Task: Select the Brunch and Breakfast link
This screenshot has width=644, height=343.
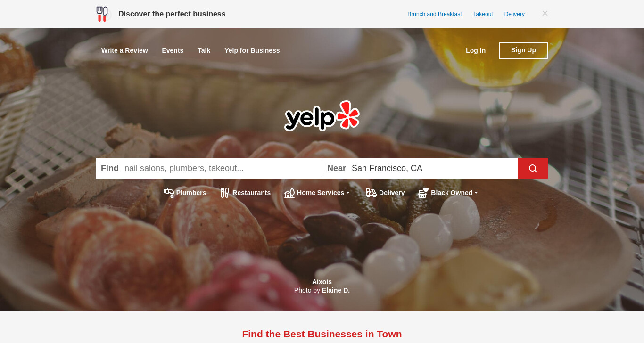Action: tap(435, 14)
